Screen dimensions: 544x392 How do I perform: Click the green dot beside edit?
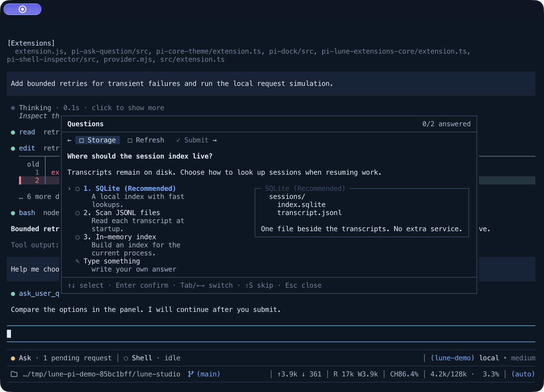pyautogui.click(x=13, y=148)
